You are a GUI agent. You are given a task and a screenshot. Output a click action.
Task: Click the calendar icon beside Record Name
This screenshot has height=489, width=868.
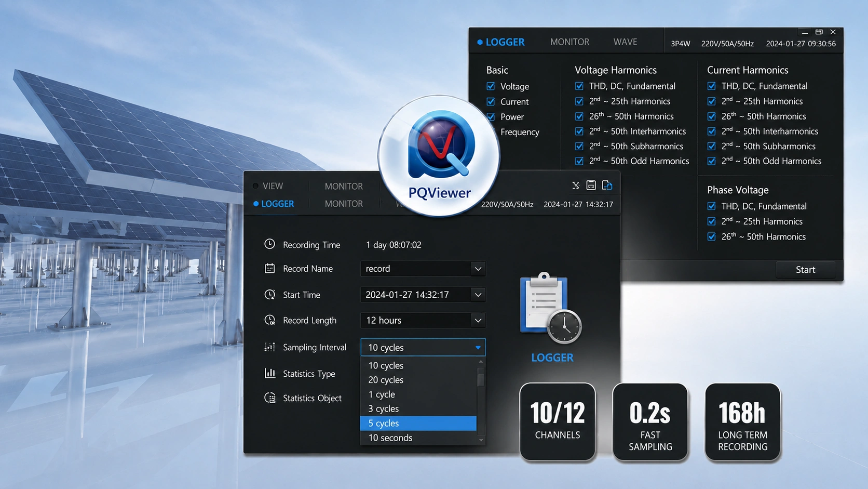coord(269,268)
